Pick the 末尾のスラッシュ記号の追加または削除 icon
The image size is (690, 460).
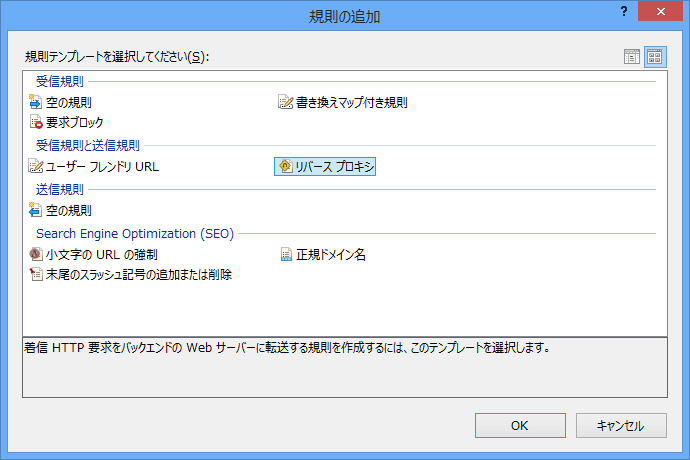coord(36,274)
